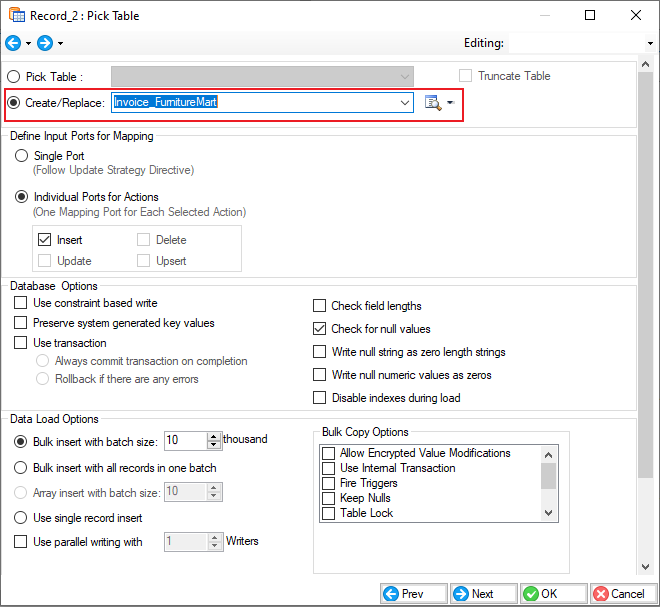Image resolution: width=660 pixels, height=607 pixels.
Task: Confirm with the OK button
Action: (x=551, y=594)
